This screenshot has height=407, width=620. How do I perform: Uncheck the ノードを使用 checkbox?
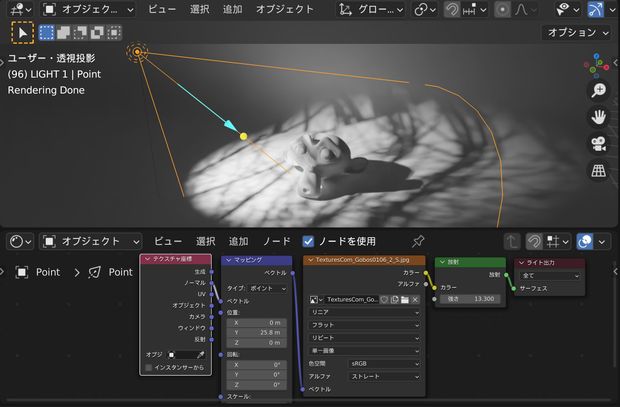pos(308,241)
